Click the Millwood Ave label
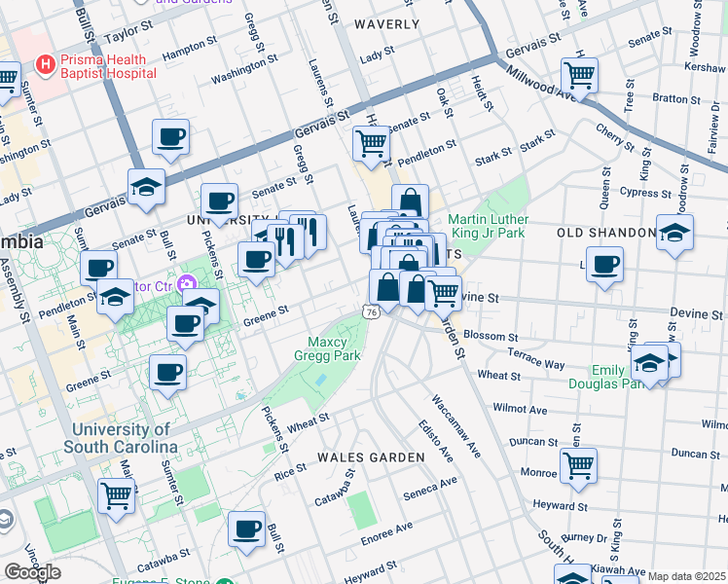 pos(539,82)
